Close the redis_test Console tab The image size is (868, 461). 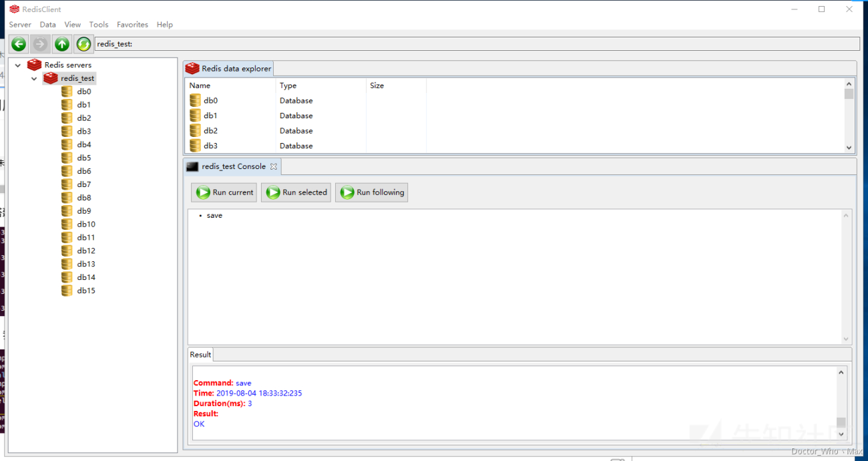coord(273,166)
